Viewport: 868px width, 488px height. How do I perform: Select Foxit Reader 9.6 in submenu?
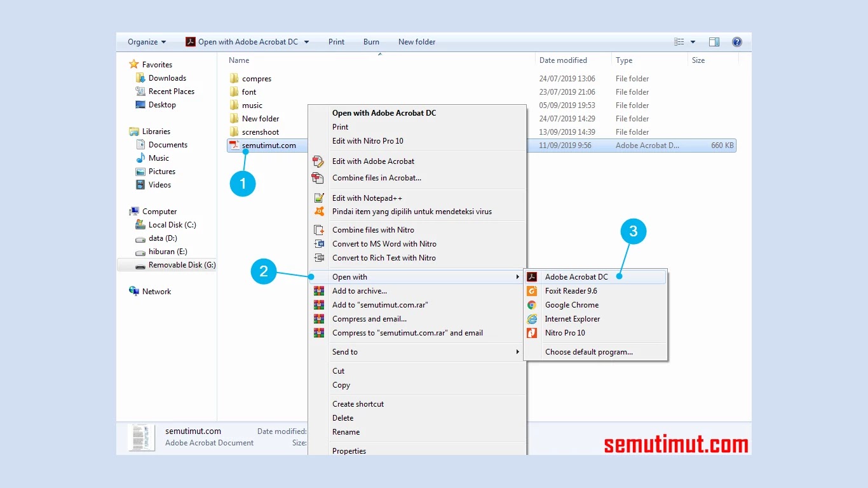click(595, 291)
